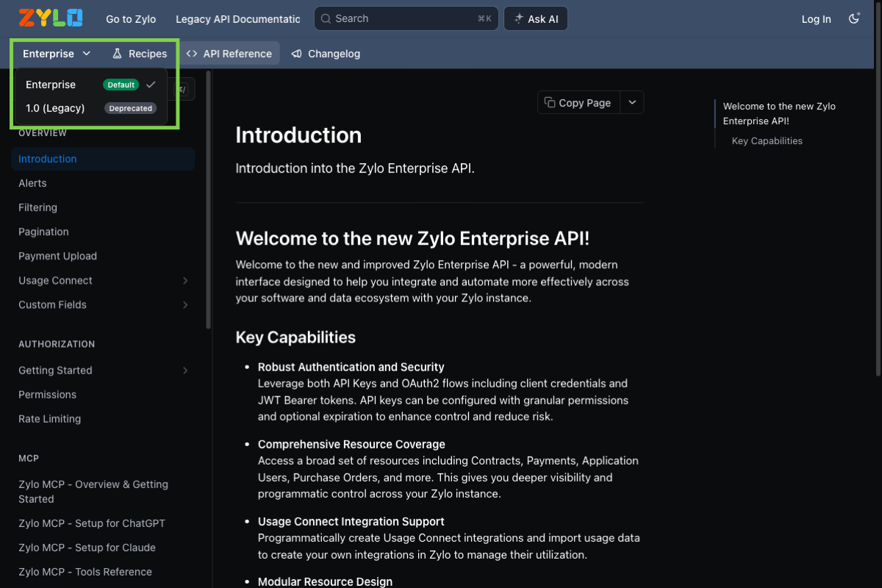Click the MCP section label
882x588 pixels.
pyautogui.click(x=29, y=459)
